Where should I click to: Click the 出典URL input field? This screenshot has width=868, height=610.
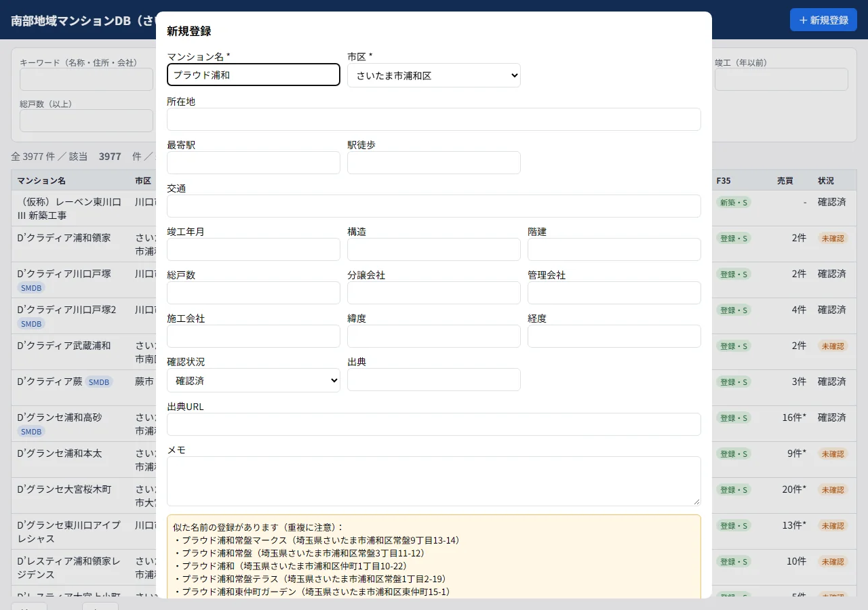click(434, 424)
